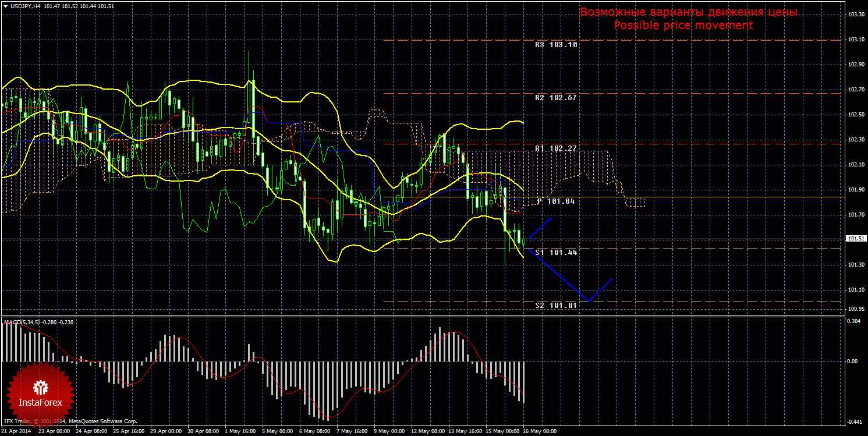Click the S1 101.44 support label
Image resolution: width=868 pixels, height=436 pixels.
tap(556, 252)
